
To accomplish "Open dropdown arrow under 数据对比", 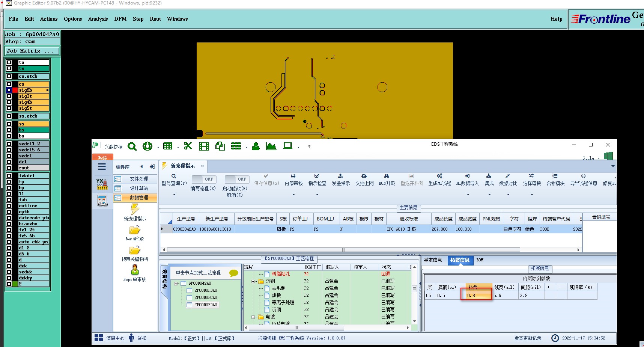I will (508, 195).
